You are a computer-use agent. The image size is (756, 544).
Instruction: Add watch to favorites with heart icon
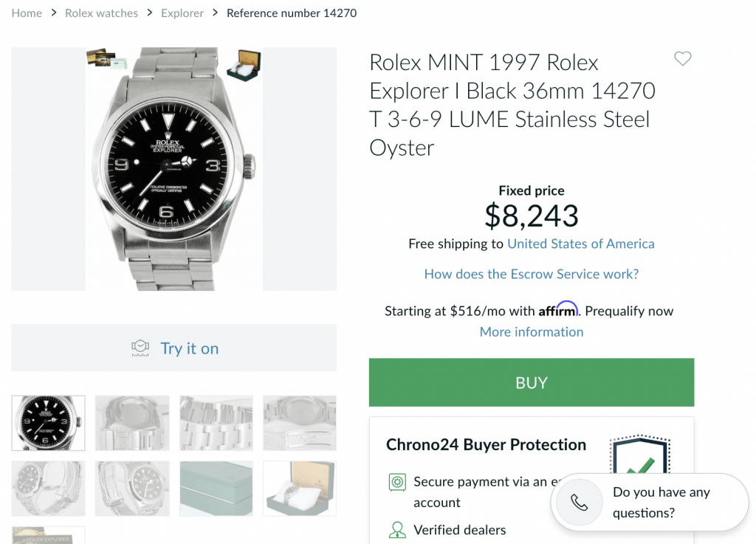tap(683, 59)
